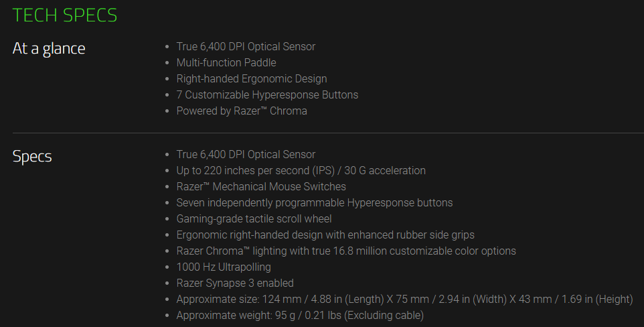Click 'Razer Synapse 3 enabled' item
This screenshot has width=644, height=327.
[235, 283]
